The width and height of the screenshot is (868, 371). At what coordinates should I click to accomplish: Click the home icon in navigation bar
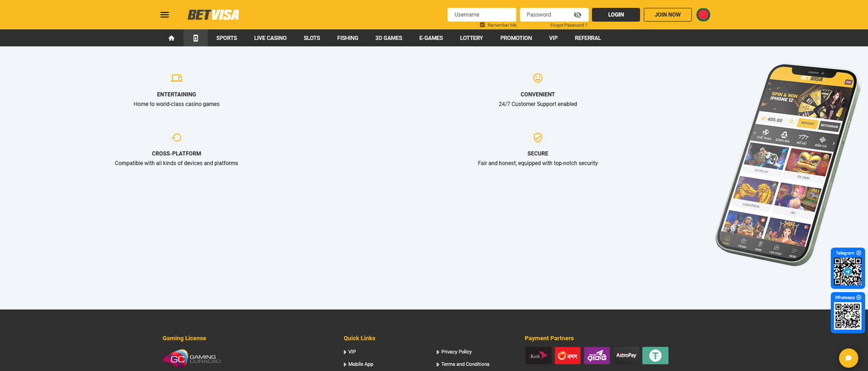[171, 38]
